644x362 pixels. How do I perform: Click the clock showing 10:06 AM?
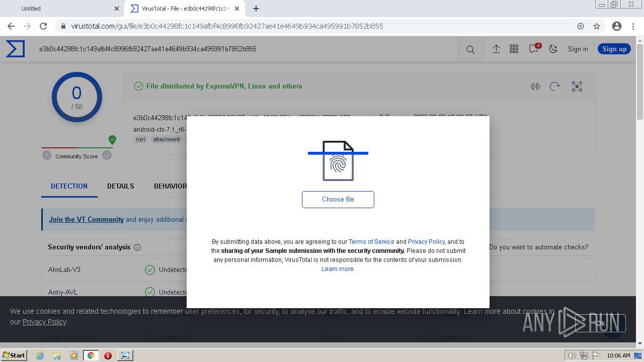pos(618,355)
